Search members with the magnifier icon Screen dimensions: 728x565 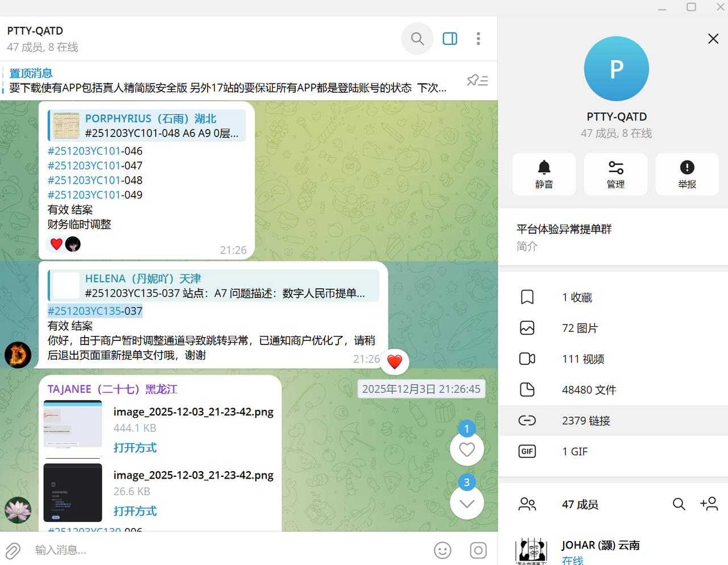pos(679,504)
